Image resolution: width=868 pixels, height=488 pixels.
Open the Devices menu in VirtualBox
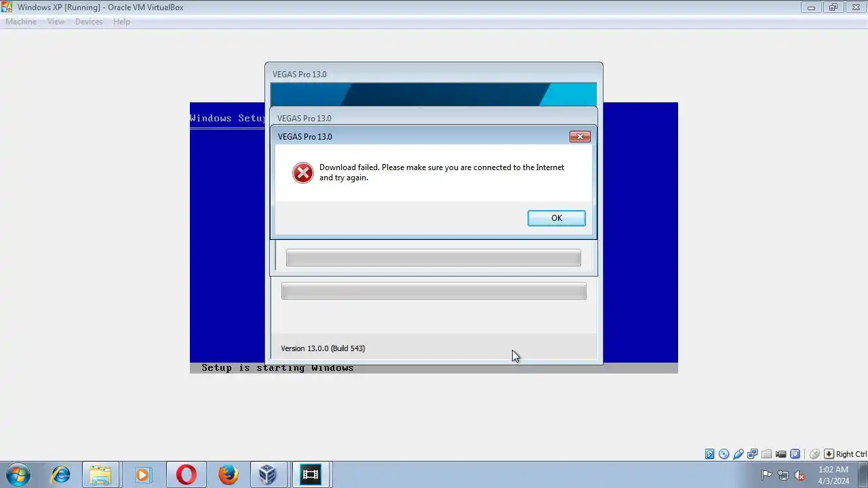click(89, 22)
